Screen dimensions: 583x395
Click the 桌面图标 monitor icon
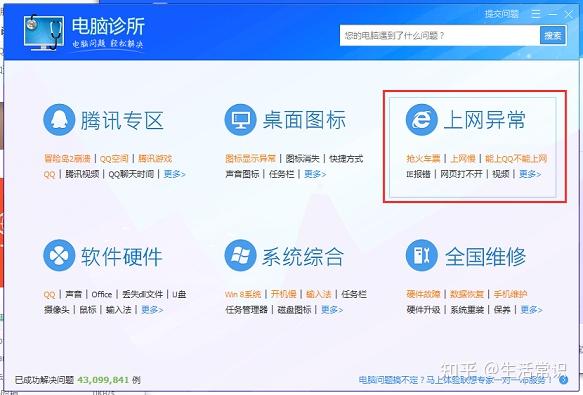point(241,120)
